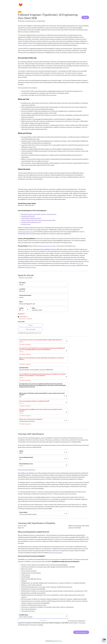Open previously worked at GitLab dropdown
This screenshot has width=107, height=644.
click(43, 402)
